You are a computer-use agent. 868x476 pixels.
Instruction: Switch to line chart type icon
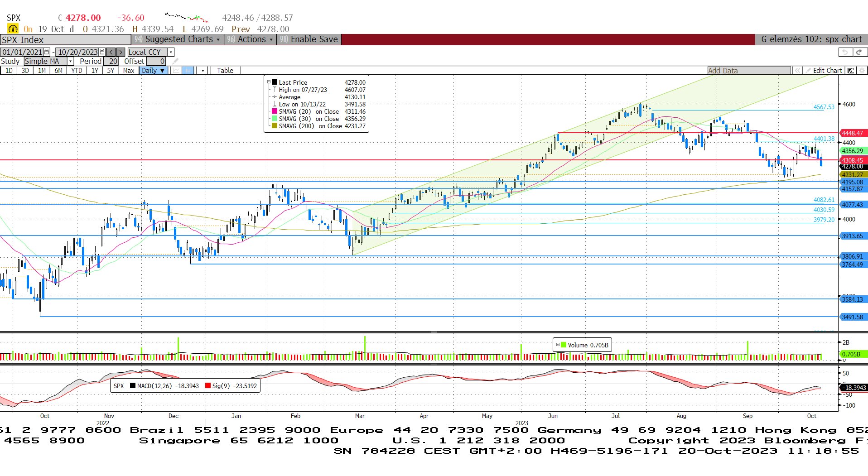click(176, 71)
